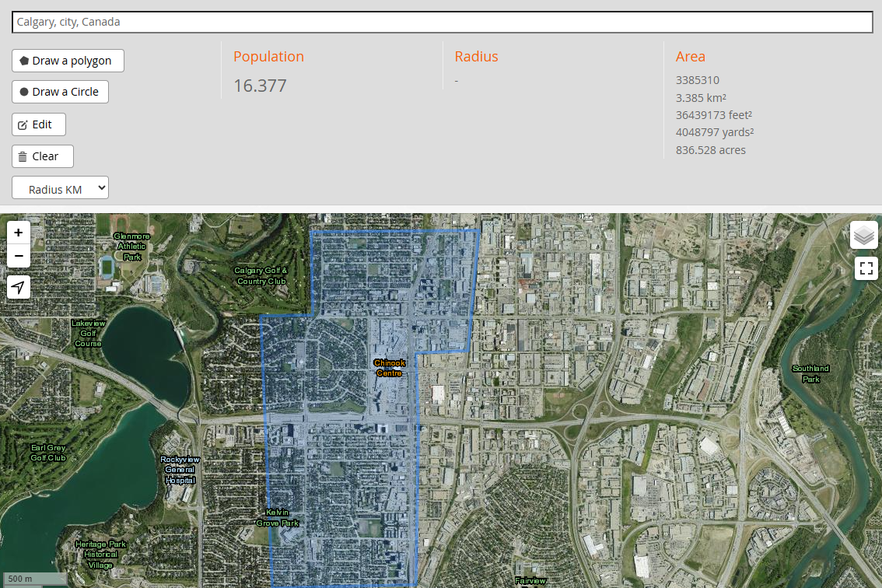Open the Radius KM unit dropdown
882x588 pixels.
(x=60, y=188)
